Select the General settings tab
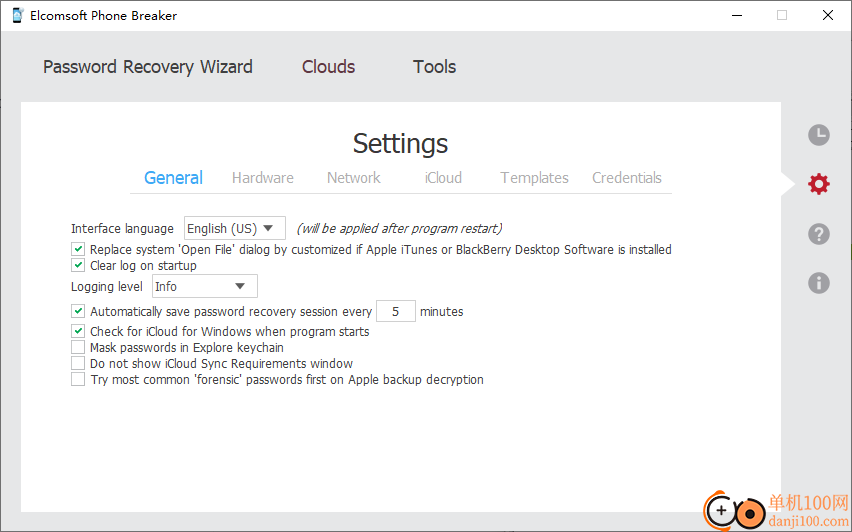This screenshot has height=532, width=852. point(173,178)
